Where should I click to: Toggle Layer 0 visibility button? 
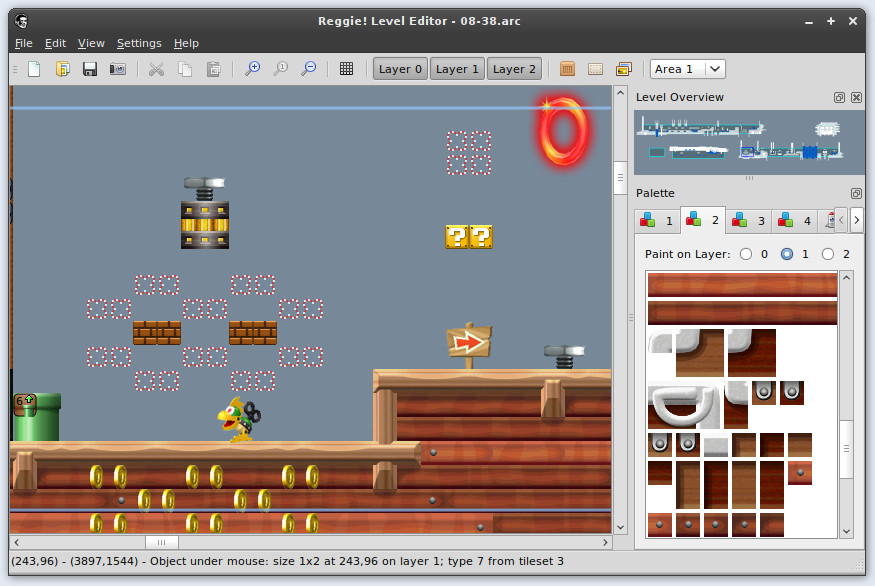pyautogui.click(x=400, y=69)
